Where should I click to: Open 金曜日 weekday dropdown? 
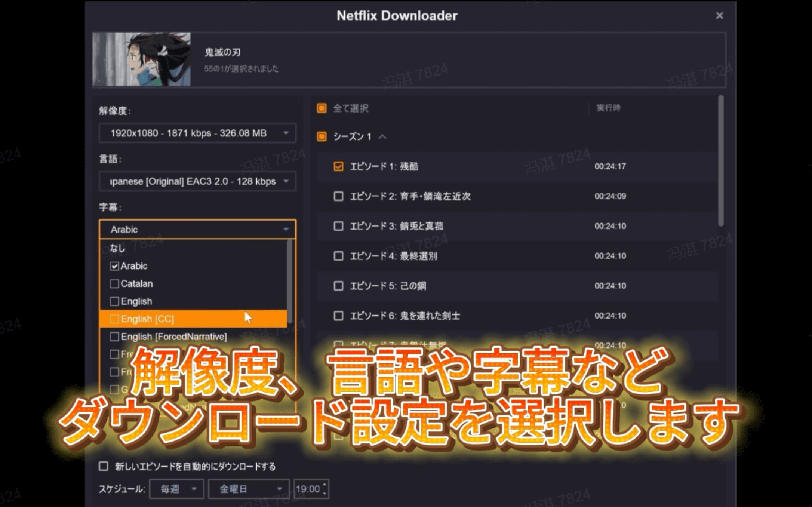(249, 489)
